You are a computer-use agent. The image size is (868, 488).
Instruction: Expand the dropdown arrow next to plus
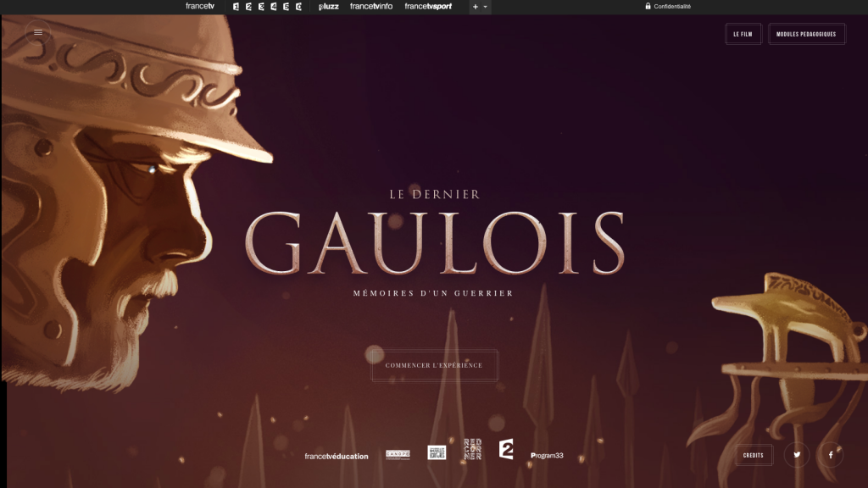pos(486,7)
